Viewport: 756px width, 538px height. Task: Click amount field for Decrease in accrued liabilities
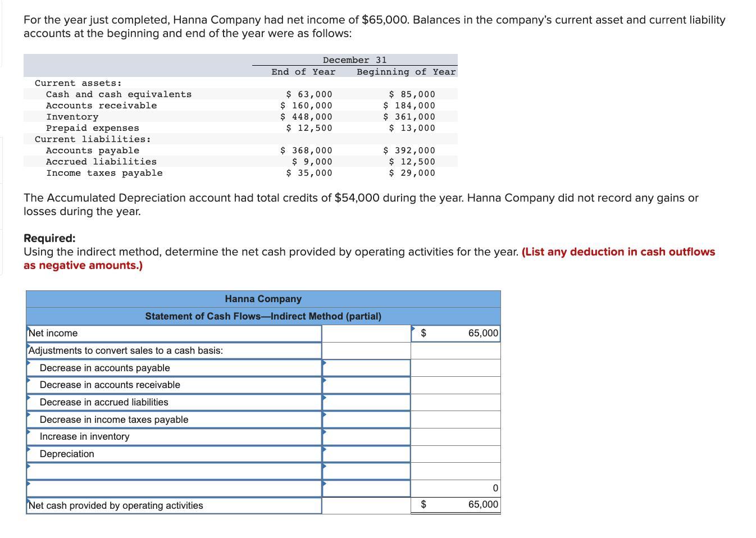366,402
